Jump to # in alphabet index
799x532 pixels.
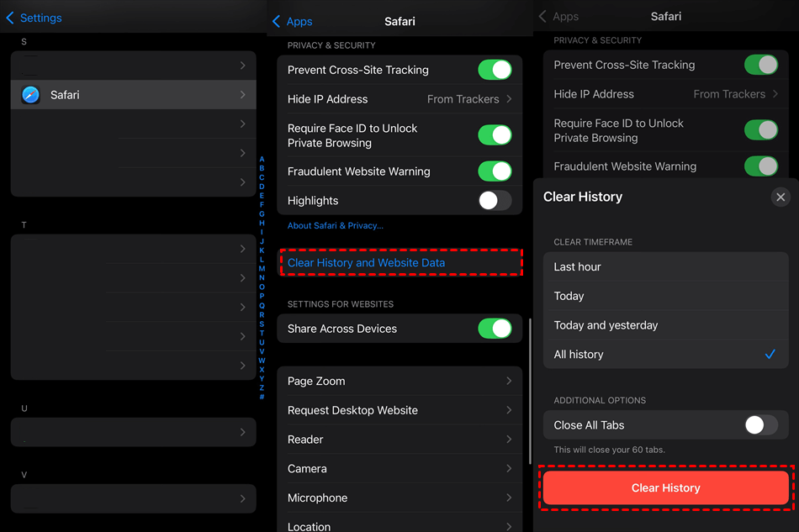coord(262,397)
